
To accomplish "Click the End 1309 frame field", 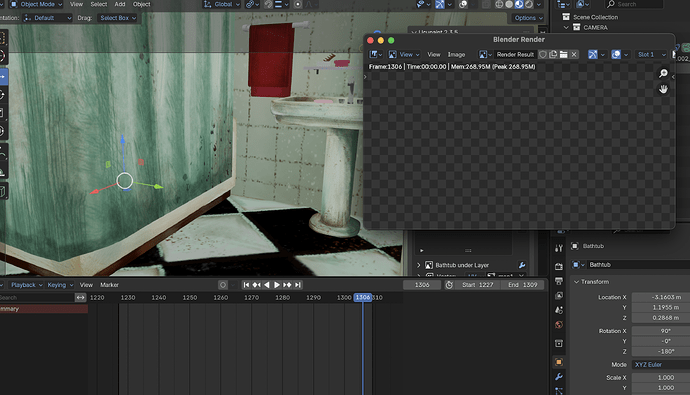I will (x=522, y=285).
